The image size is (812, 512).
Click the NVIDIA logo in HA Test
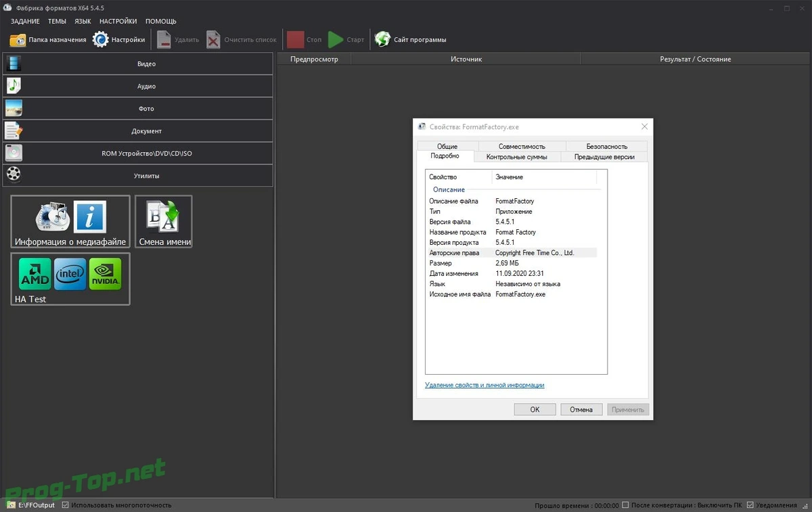[106, 274]
